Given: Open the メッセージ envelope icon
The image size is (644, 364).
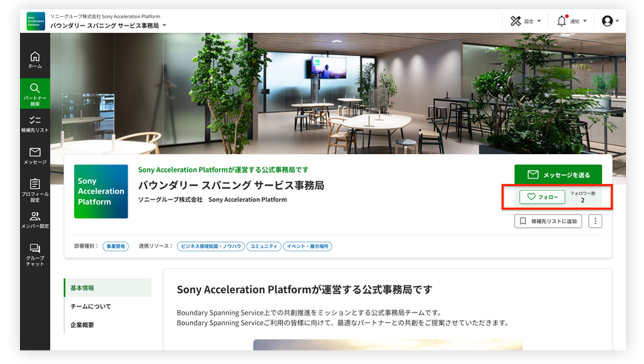Looking at the screenshot, I should coord(35,155).
